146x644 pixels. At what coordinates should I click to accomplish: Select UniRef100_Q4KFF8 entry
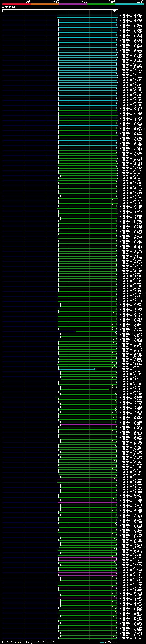(x=131, y=319)
